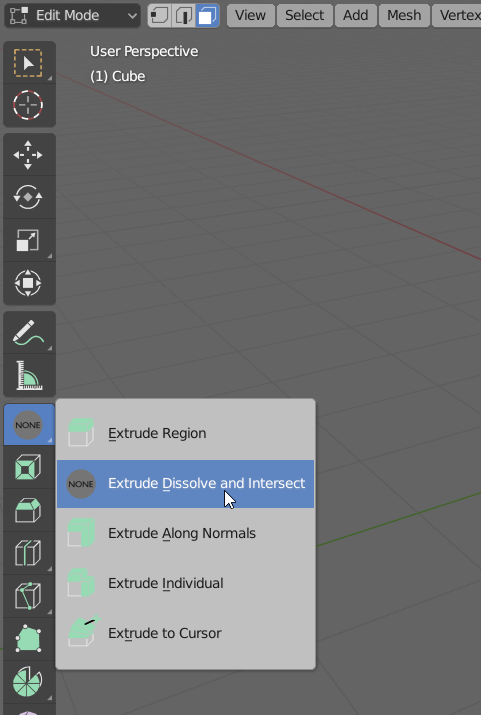Screen dimensions: 481x715
Task: Enable vertex select mode
Action: click(160, 16)
